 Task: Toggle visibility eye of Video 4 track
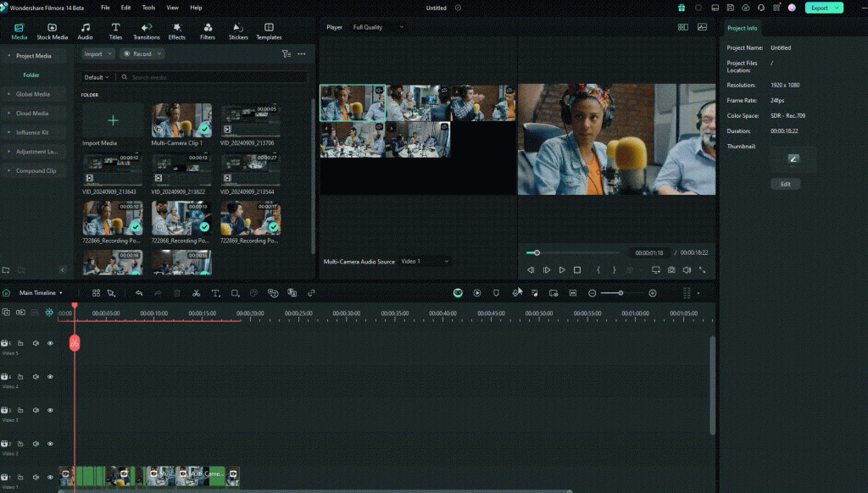click(x=50, y=377)
